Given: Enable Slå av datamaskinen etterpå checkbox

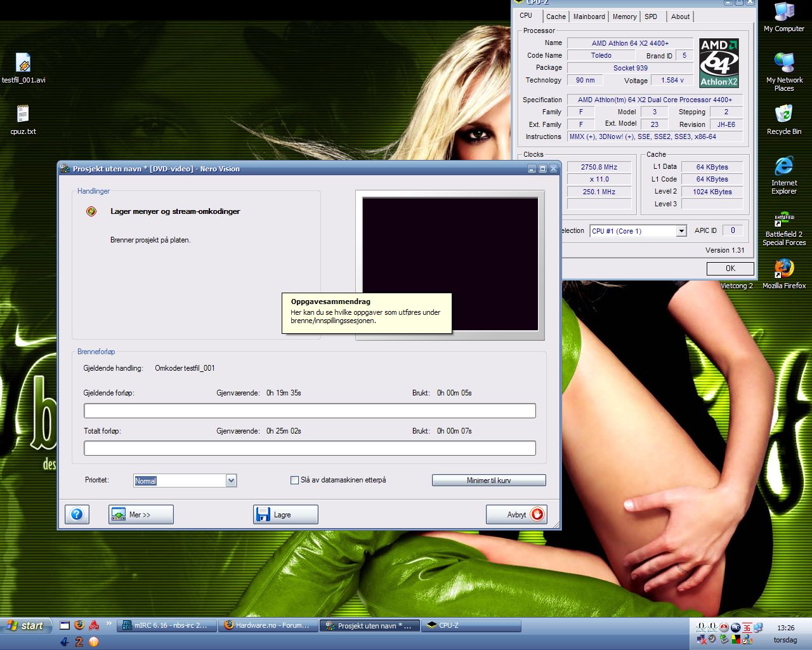Looking at the screenshot, I should (x=294, y=480).
